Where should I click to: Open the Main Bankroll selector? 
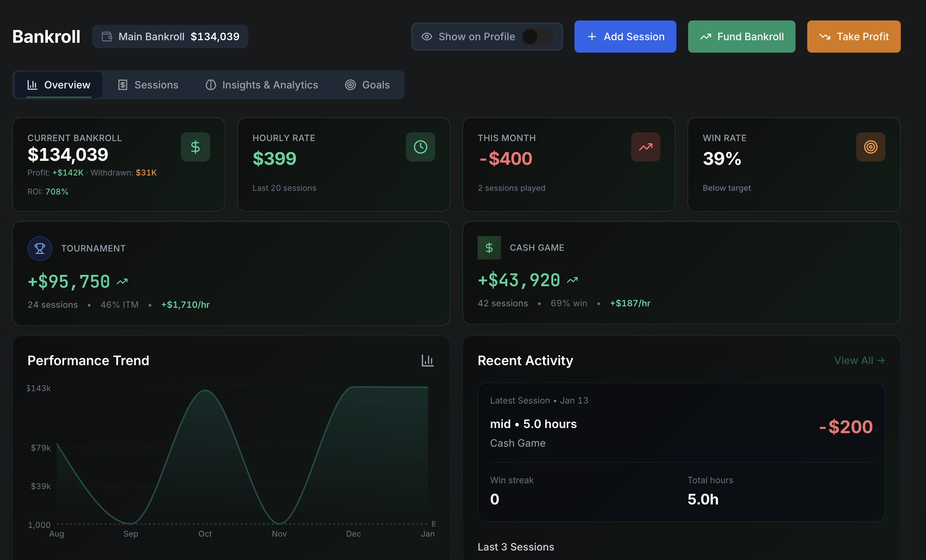coord(170,37)
